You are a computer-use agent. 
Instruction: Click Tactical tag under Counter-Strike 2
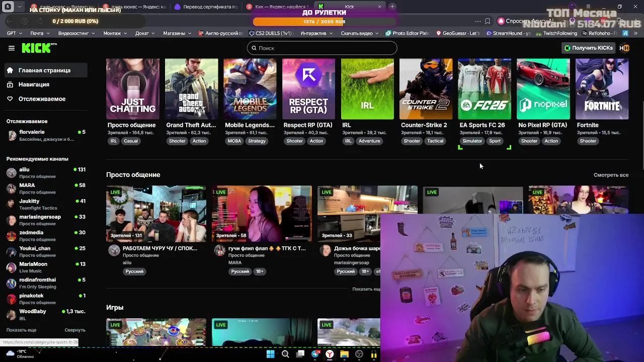[x=435, y=141]
